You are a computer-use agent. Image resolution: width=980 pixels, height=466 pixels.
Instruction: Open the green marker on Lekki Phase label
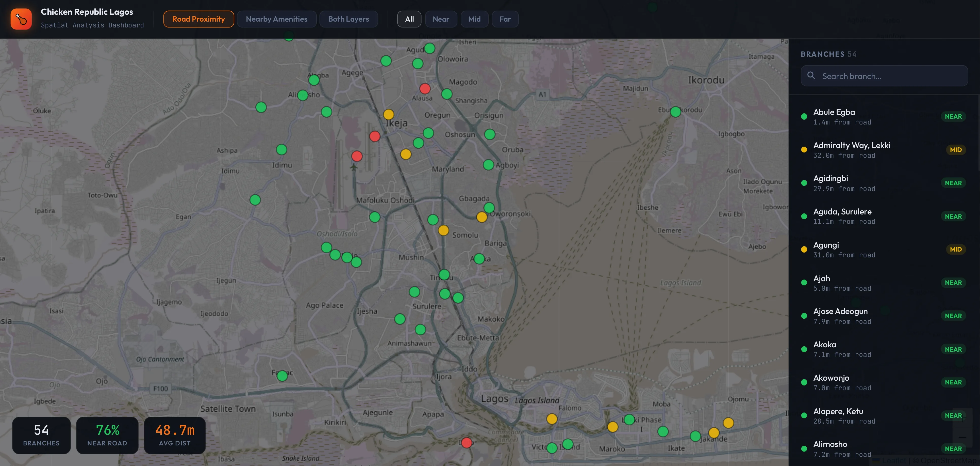pos(629,420)
